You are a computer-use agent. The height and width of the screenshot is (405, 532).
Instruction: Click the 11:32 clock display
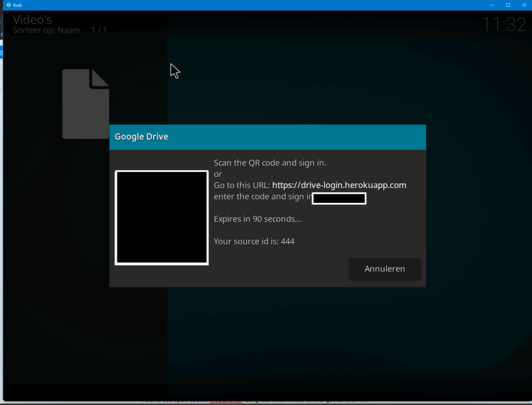503,24
